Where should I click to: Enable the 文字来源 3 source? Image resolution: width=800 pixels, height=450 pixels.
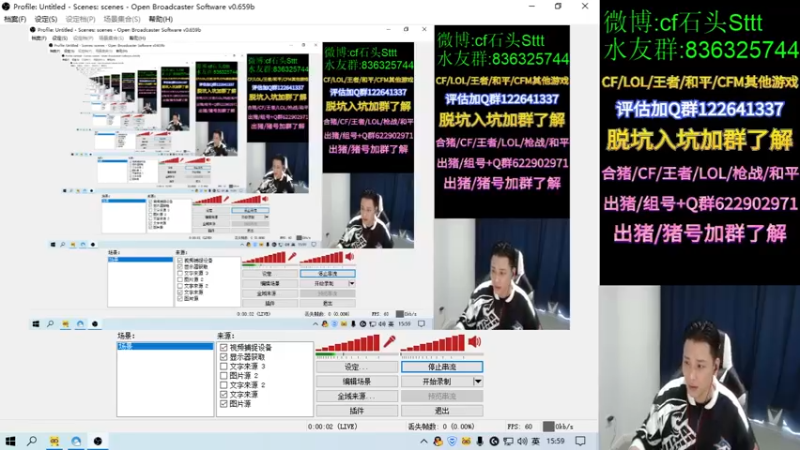[224, 366]
